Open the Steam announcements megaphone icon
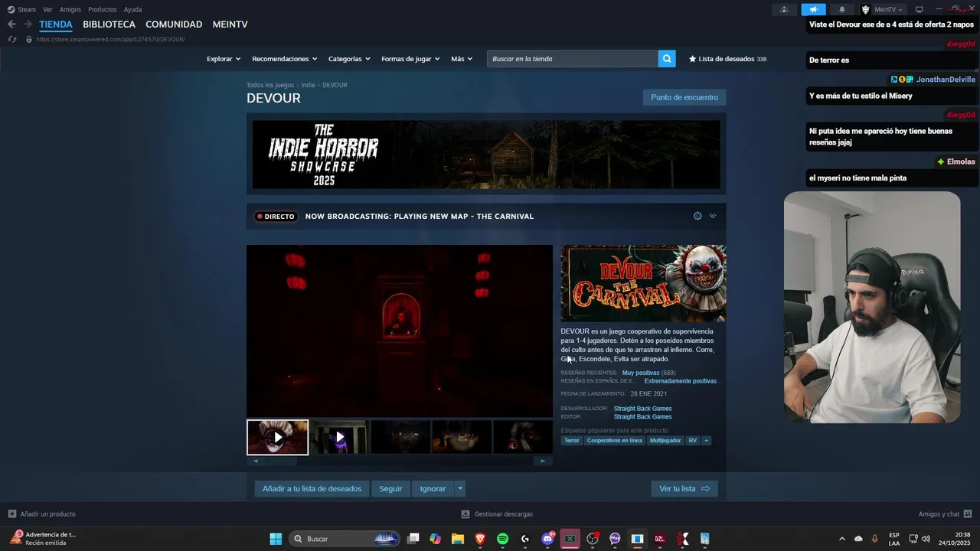 (813, 9)
